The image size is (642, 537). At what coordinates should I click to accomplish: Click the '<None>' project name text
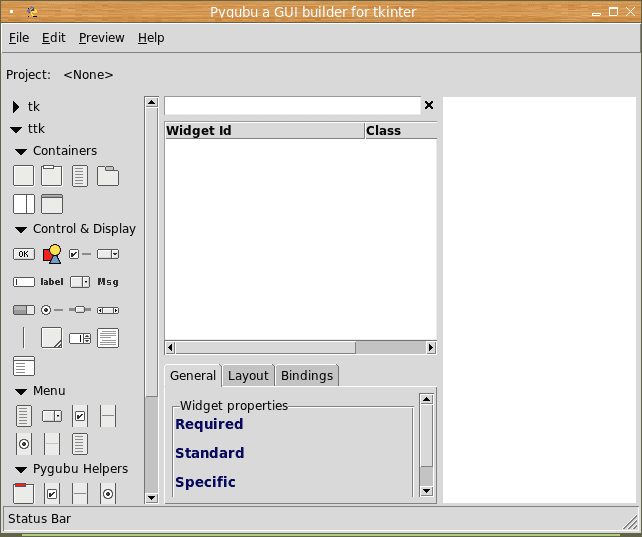point(88,75)
